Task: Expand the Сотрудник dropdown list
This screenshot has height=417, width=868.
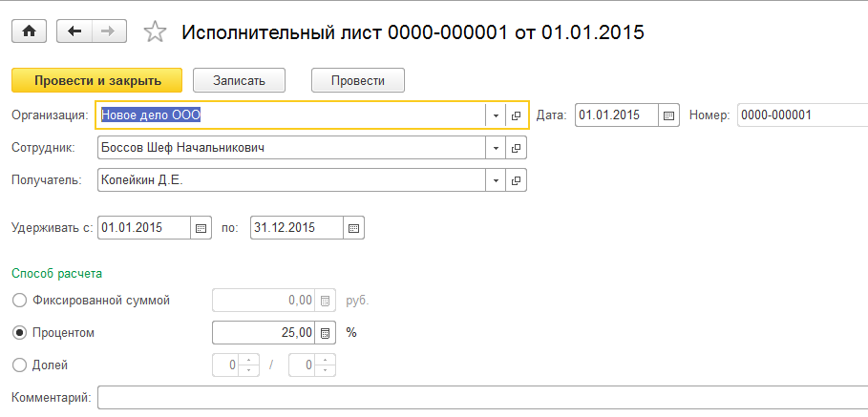Action: pos(496,148)
